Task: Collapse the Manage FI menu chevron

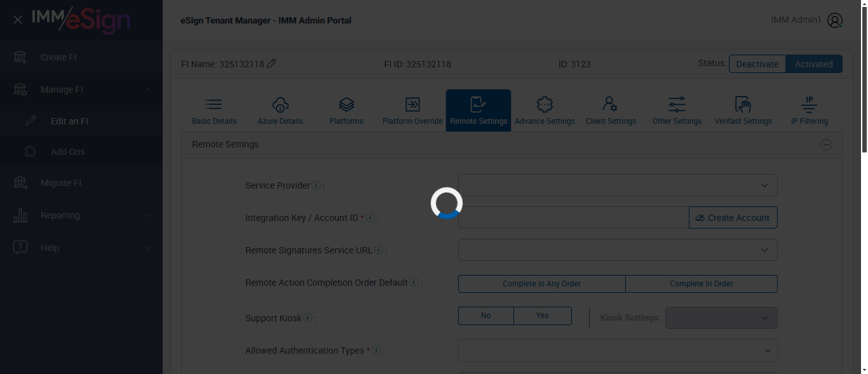Action: [x=149, y=90]
